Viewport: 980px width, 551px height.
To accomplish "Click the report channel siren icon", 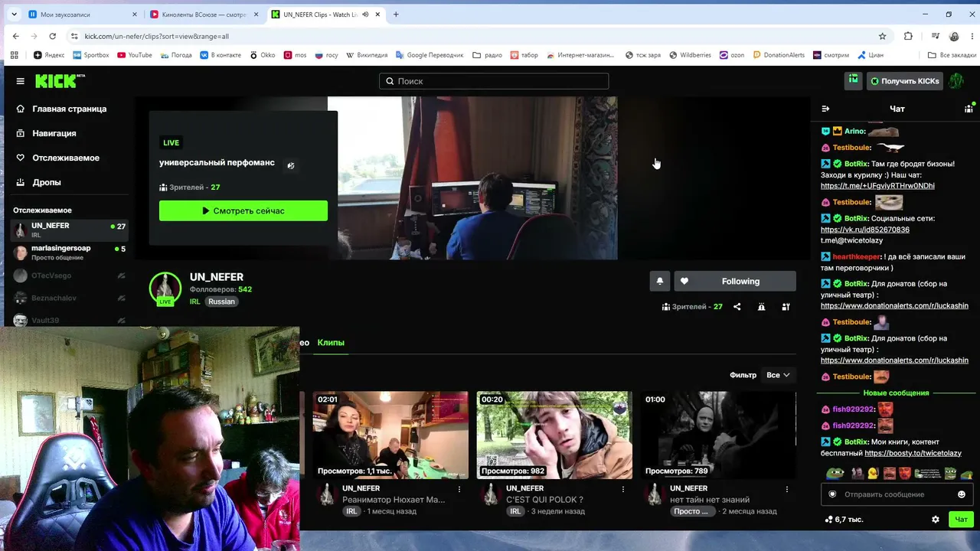I will click(761, 307).
